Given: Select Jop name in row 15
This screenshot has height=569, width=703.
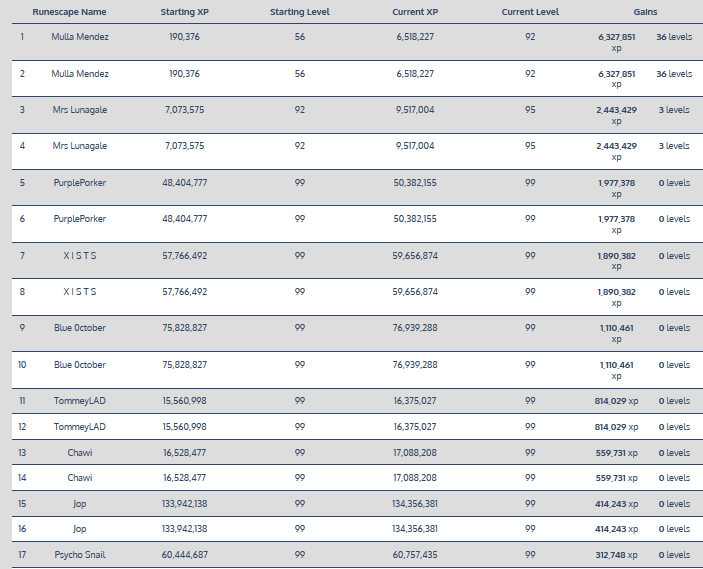Looking at the screenshot, I should tap(80, 504).
